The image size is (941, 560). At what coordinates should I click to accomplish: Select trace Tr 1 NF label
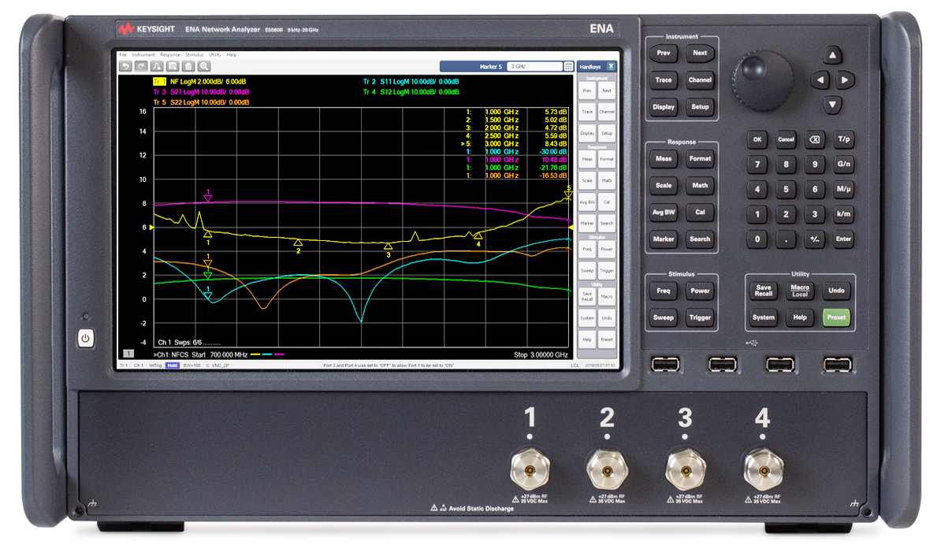(160, 81)
